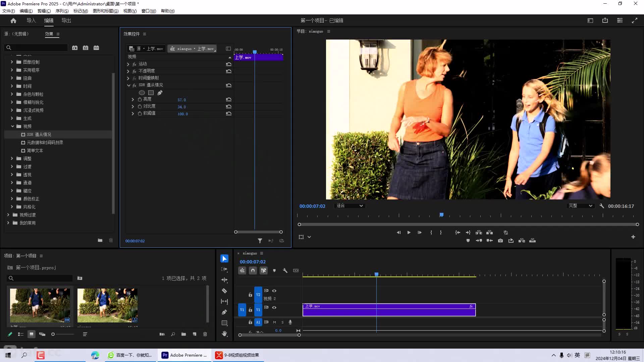
Task: Expand the 模糊与锐化 folder
Action: click(x=12, y=102)
